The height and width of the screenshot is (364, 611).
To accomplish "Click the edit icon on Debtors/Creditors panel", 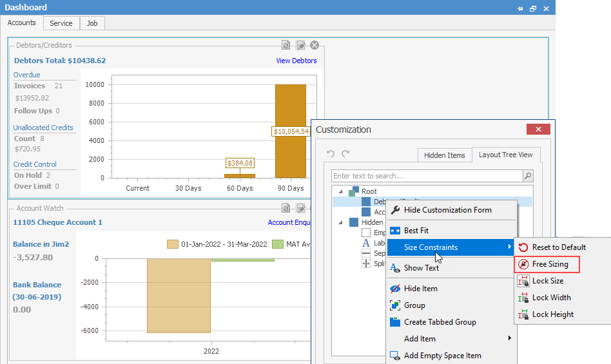I will pyautogui.click(x=300, y=45).
